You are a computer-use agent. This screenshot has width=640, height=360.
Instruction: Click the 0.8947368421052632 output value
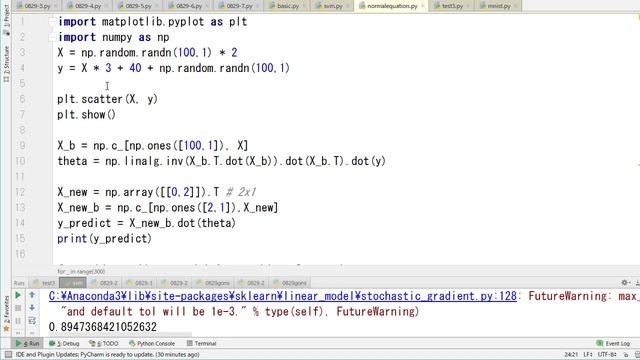[102, 327]
